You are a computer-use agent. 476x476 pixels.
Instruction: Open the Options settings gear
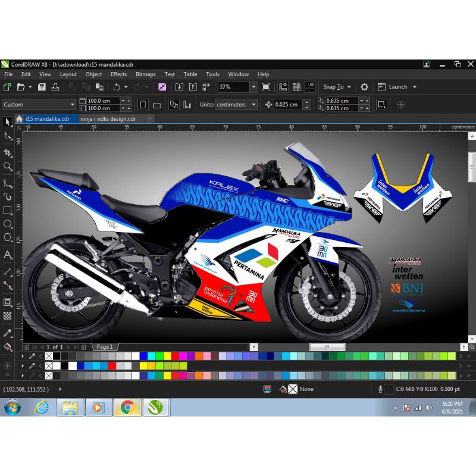point(365,87)
